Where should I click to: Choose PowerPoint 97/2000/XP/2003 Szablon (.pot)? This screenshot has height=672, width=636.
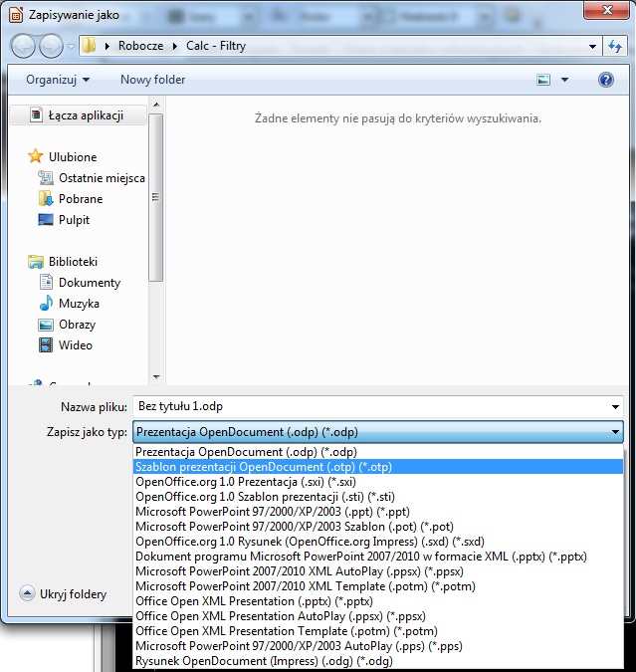[378, 527]
